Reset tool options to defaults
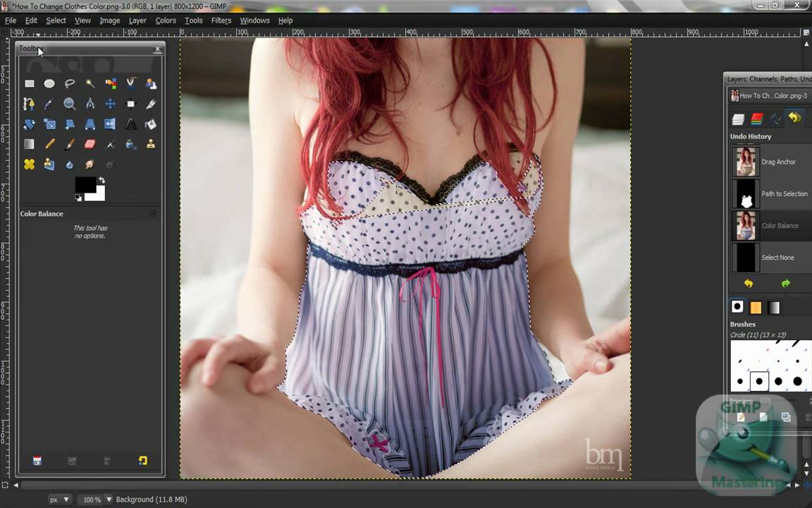 pyautogui.click(x=143, y=461)
